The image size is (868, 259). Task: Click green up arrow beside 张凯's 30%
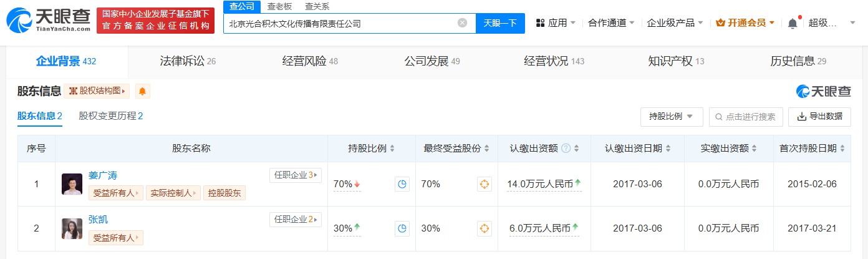click(x=357, y=227)
